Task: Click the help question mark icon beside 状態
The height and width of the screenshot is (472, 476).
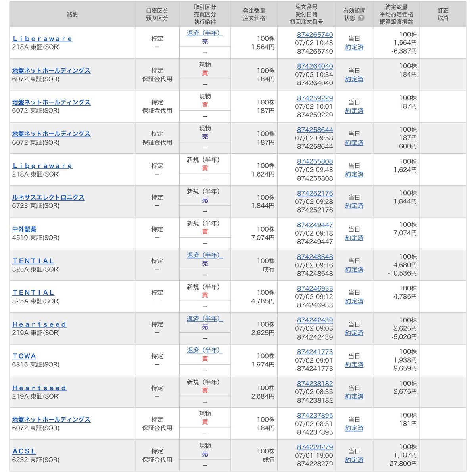Action: (x=361, y=18)
